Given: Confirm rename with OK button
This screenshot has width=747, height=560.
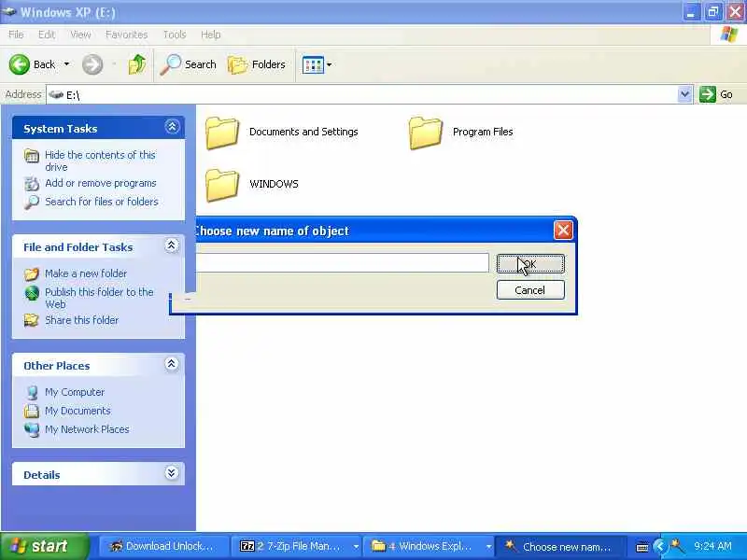Looking at the screenshot, I should coord(530,264).
